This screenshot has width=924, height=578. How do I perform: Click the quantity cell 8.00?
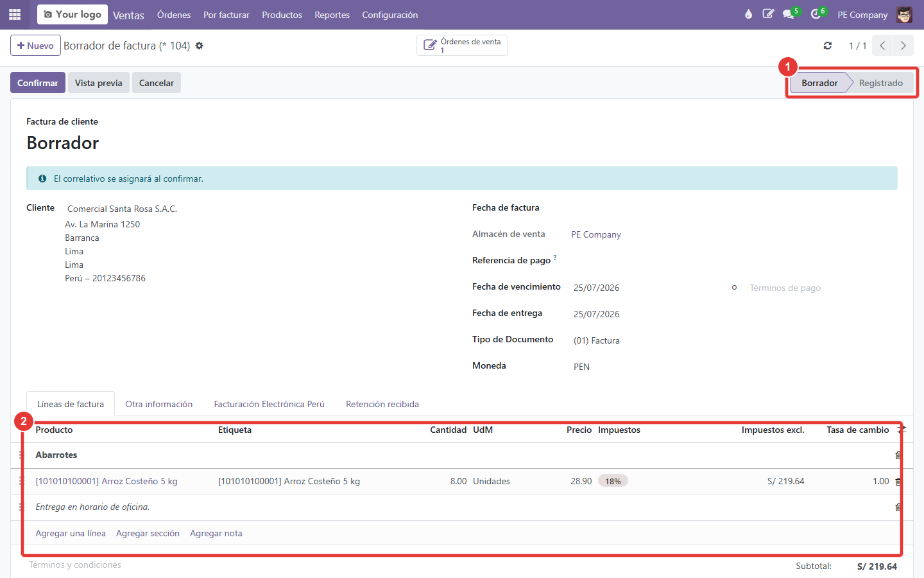458,481
